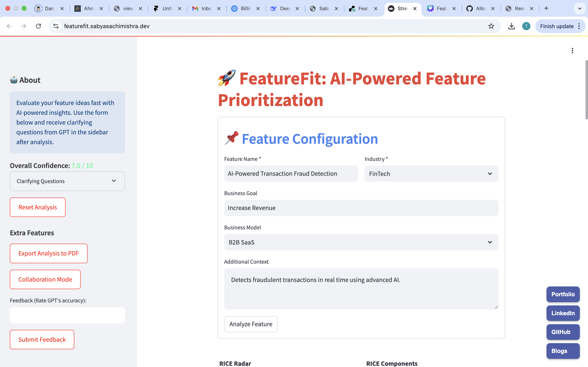Click the Feedback rating input field
This screenshot has height=367, width=588.
[x=67, y=315]
